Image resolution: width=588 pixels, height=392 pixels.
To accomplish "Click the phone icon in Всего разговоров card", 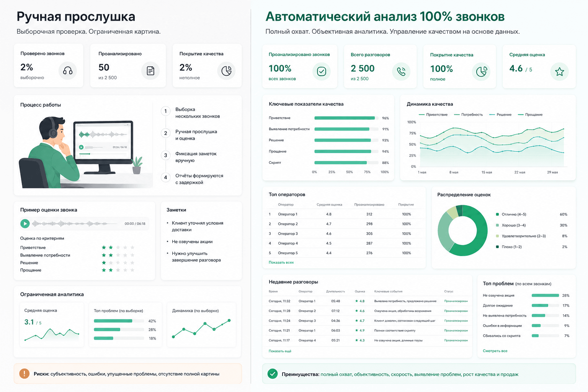I will 401,72.
